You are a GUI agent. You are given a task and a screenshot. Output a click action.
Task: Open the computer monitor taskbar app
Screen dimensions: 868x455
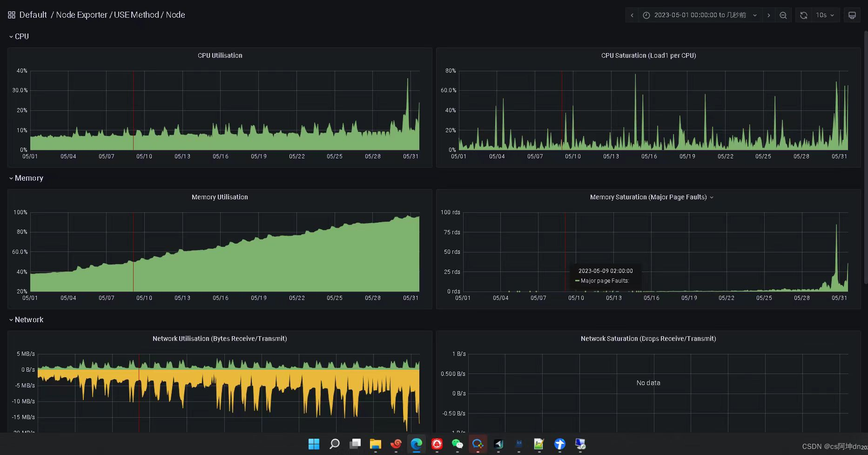coord(580,444)
